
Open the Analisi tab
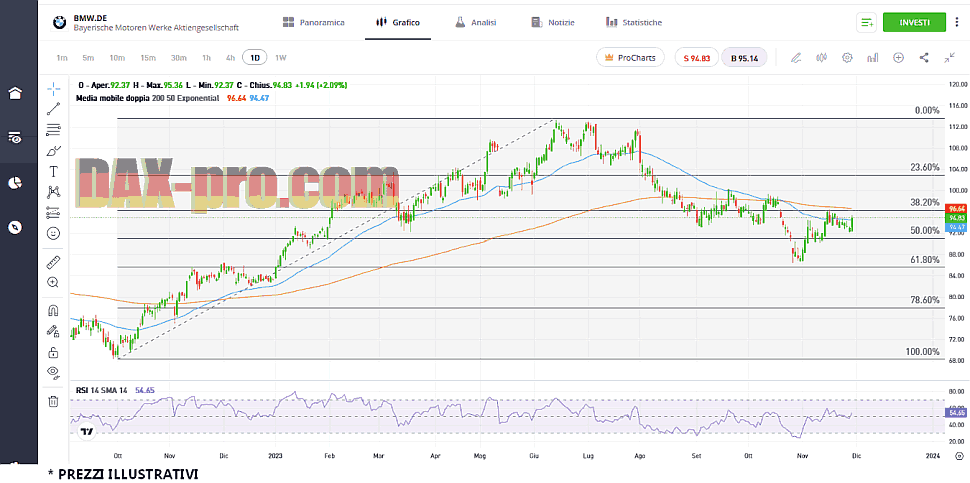click(x=476, y=22)
